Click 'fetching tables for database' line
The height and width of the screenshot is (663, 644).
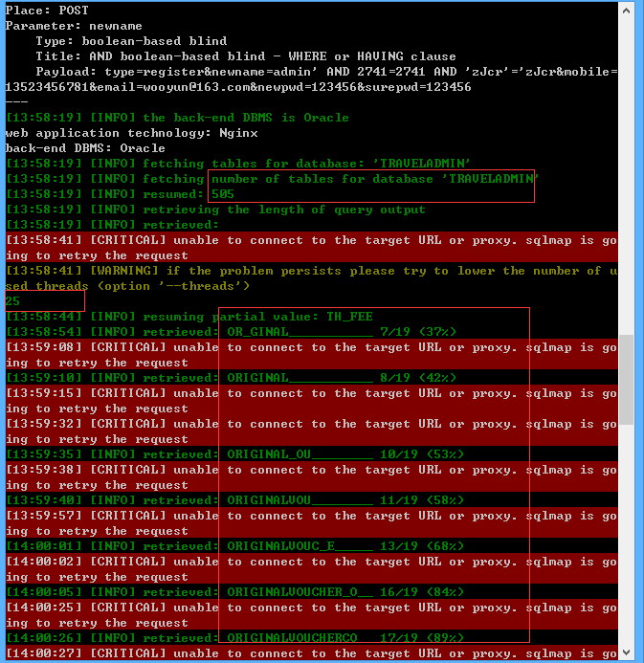point(237,164)
